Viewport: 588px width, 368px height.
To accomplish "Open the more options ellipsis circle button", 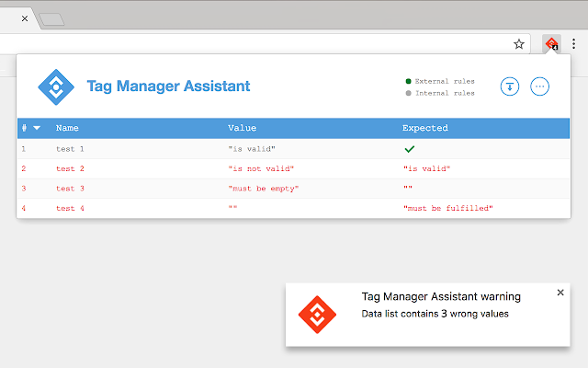I will pyautogui.click(x=539, y=86).
